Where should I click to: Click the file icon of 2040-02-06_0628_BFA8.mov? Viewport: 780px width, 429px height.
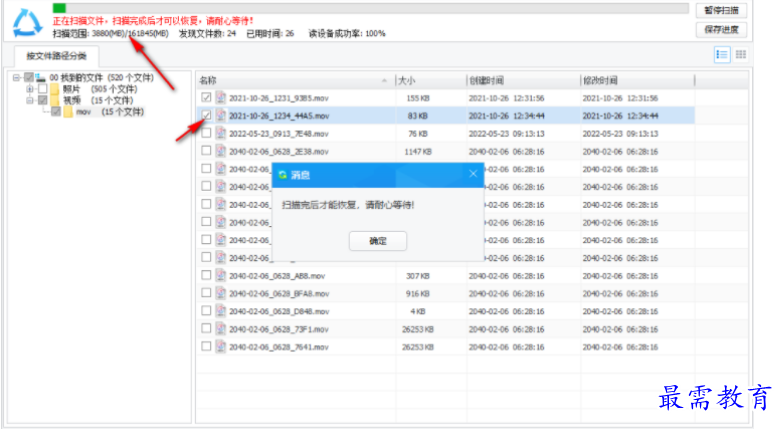pos(221,294)
